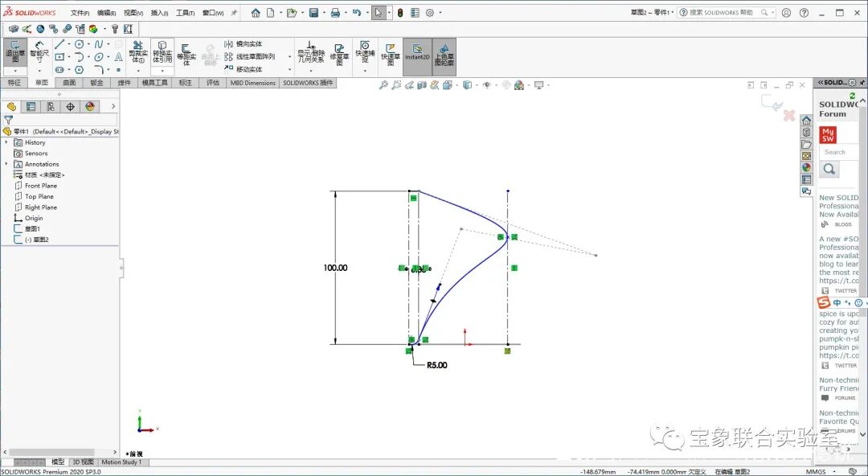Click Repair Sketch (修复草图)
Viewport: 868px width, 476px height.
339,55
